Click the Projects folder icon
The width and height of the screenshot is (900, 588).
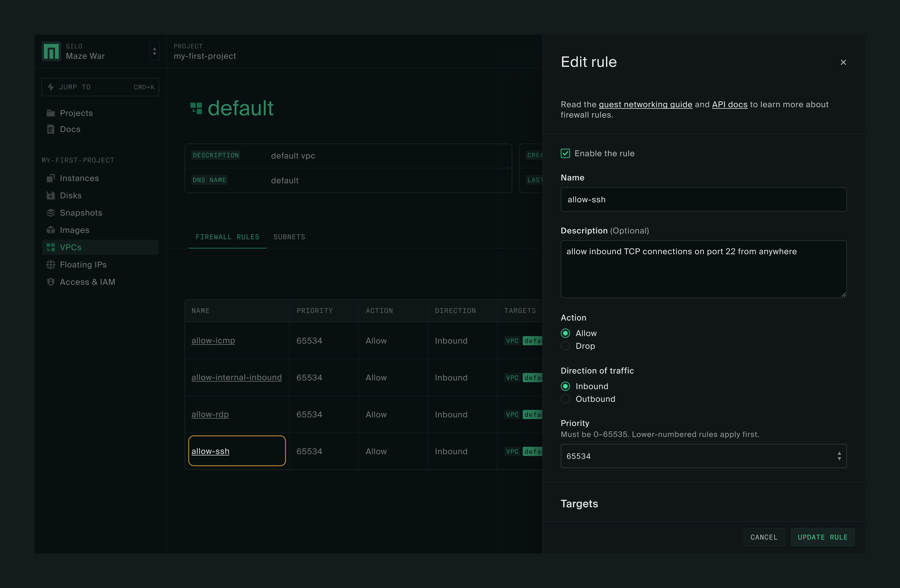(x=51, y=113)
